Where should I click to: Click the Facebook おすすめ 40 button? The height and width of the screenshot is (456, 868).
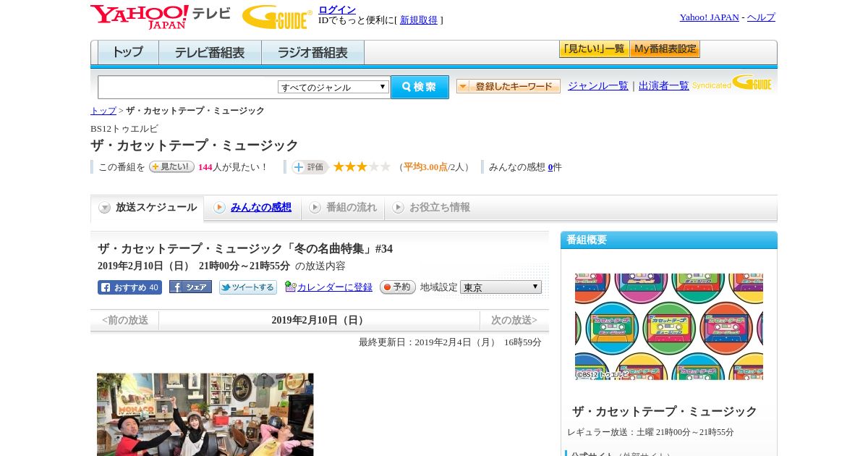(129, 287)
